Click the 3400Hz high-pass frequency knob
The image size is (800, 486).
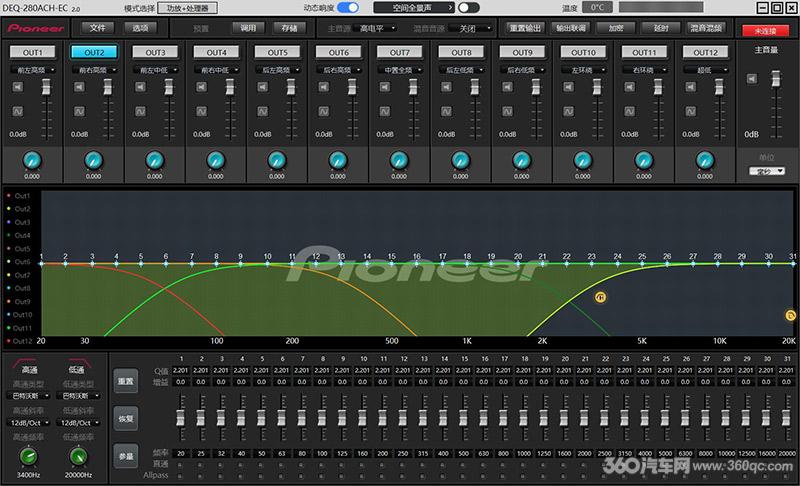29,456
